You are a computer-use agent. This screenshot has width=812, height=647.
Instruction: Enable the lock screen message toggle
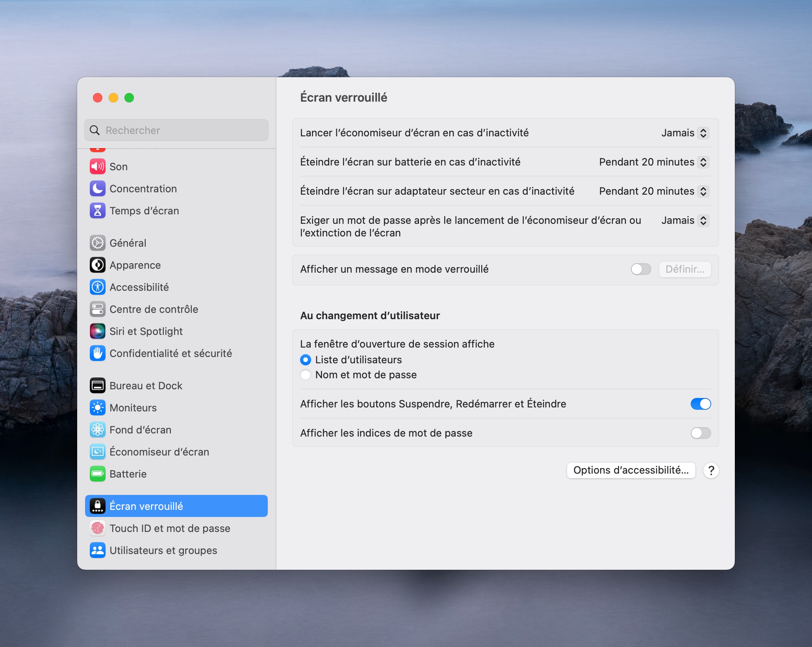click(640, 269)
